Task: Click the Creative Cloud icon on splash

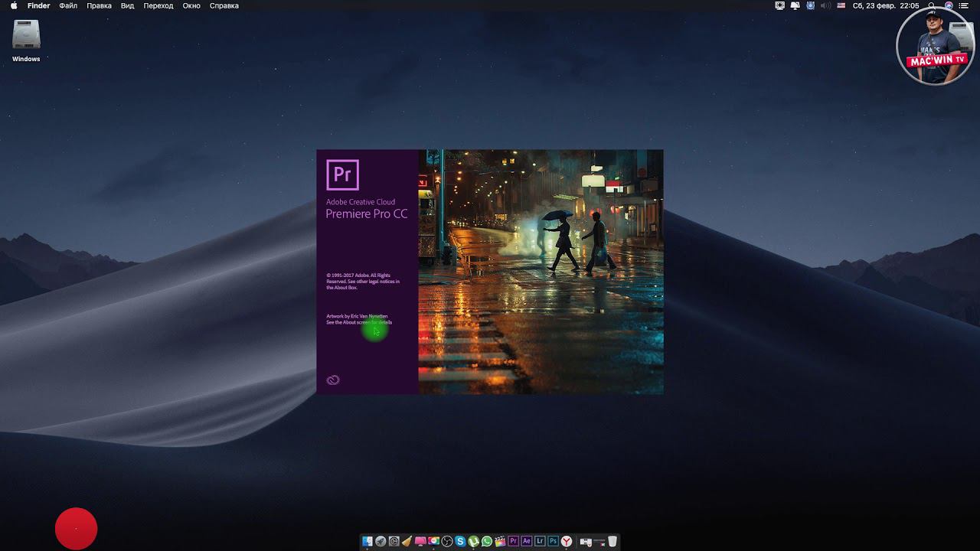Action: (333, 380)
